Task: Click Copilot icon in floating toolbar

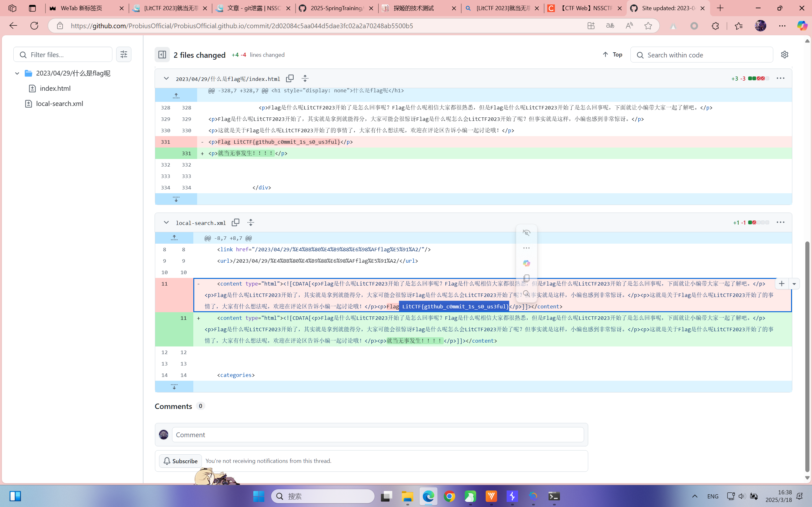Action: tap(526, 263)
